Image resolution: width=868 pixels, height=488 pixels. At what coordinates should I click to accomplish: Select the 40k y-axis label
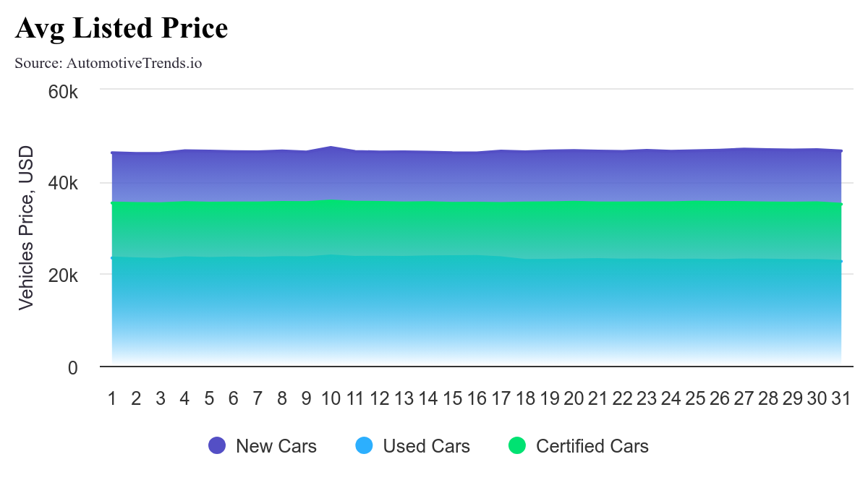coord(63,184)
